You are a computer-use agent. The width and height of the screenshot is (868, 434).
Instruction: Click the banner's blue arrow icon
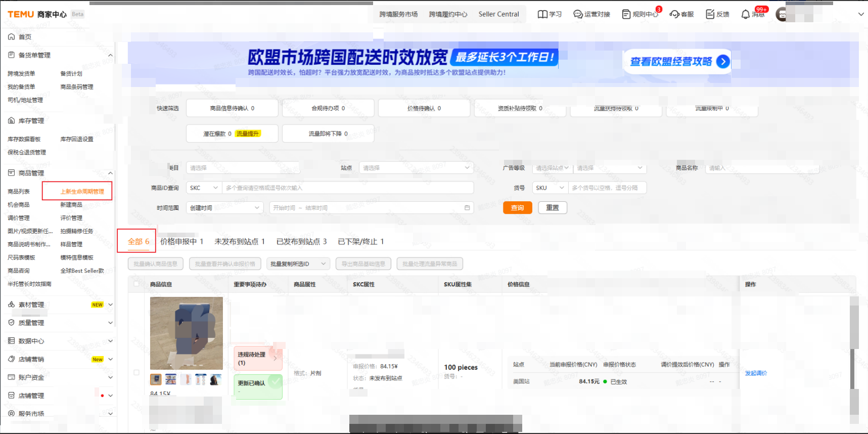(723, 62)
